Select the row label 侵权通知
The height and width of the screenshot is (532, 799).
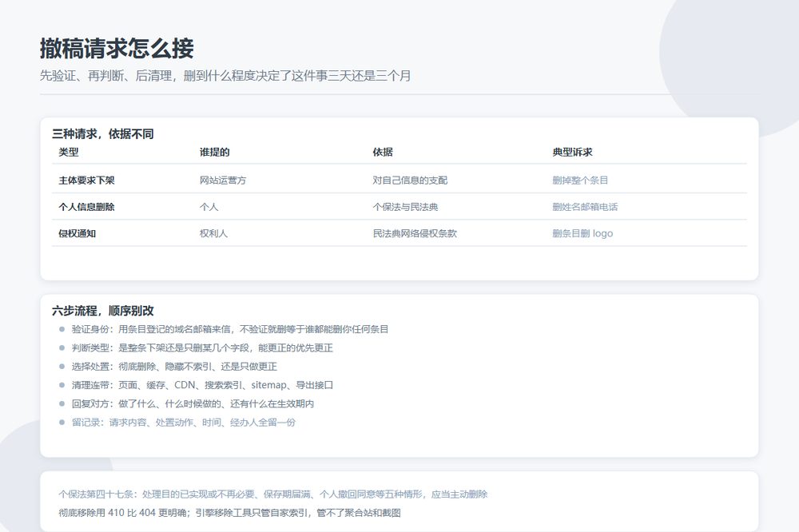click(78, 233)
